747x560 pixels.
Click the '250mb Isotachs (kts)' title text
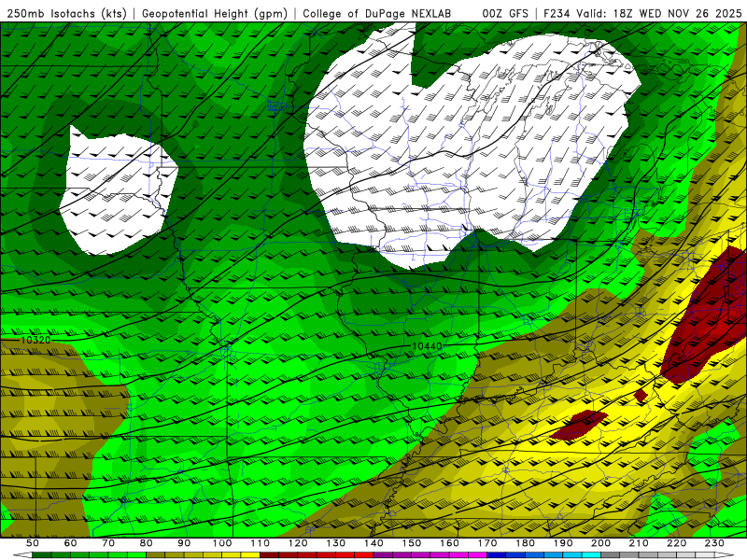pyautogui.click(x=67, y=13)
